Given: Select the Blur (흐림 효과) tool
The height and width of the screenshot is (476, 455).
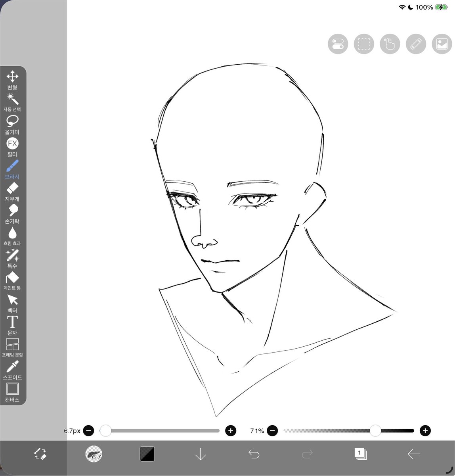Looking at the screenshot, I should [12, 236].
